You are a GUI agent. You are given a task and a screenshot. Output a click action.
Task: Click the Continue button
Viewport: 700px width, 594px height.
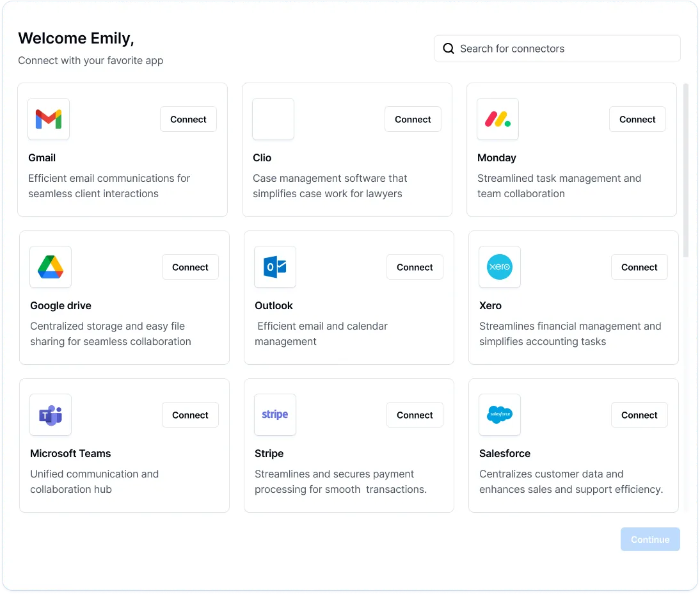(650, 540)
